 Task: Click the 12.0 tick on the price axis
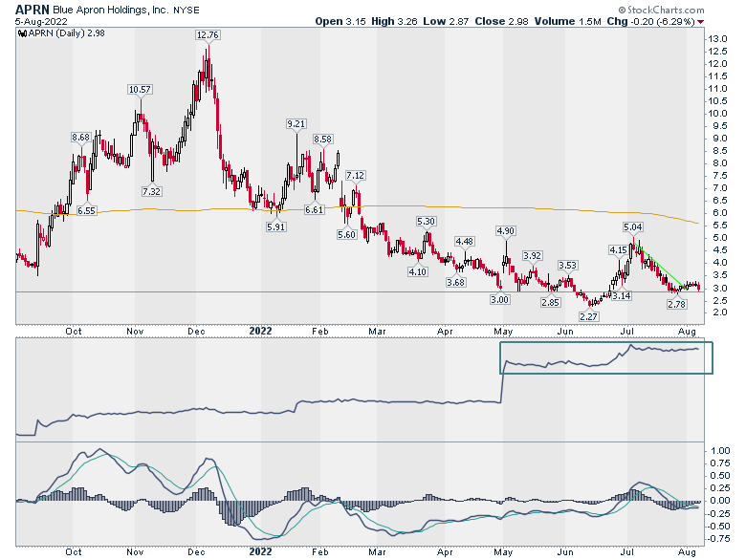click(x=717, y=64)
